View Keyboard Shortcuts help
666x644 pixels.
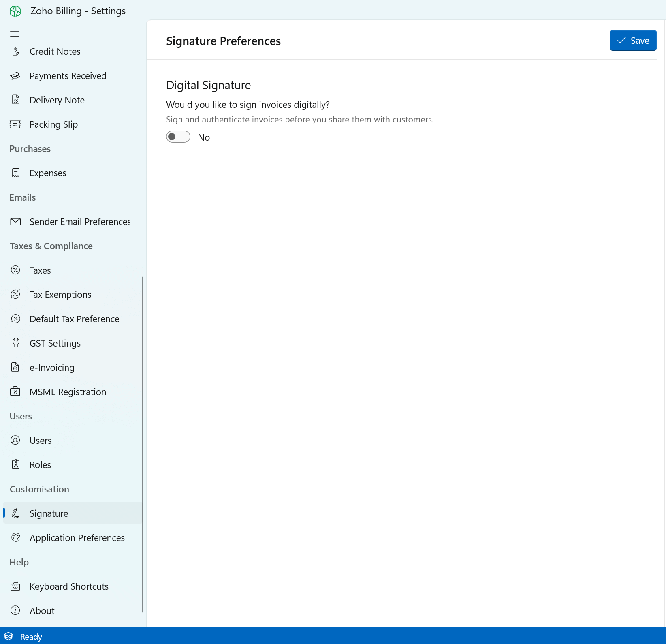[69, 586]
